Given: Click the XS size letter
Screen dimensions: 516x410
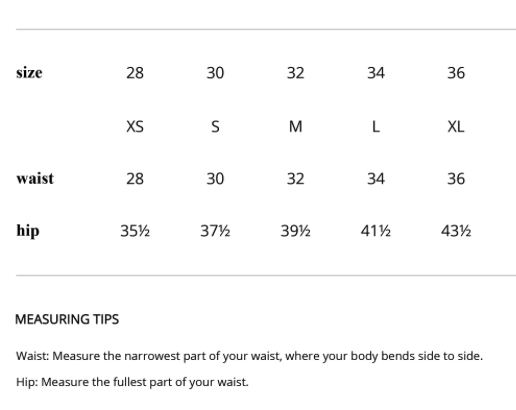Looking at the screenshot, I should point(135,127).
